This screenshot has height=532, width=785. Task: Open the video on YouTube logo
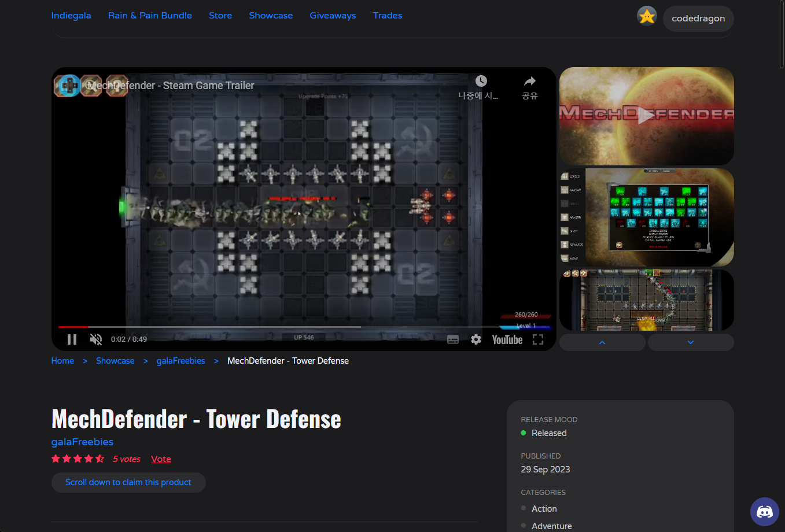[507, 339]
